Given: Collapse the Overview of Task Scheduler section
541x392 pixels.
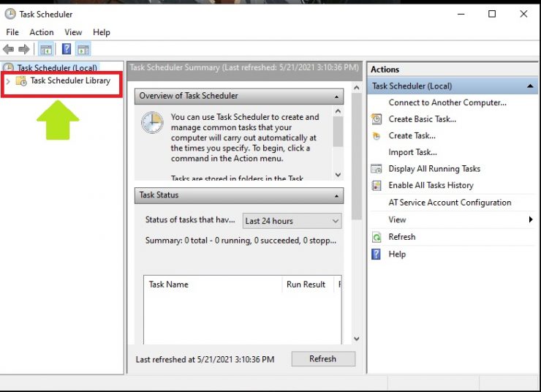Looking at the screenshot, I should (336, 97).
